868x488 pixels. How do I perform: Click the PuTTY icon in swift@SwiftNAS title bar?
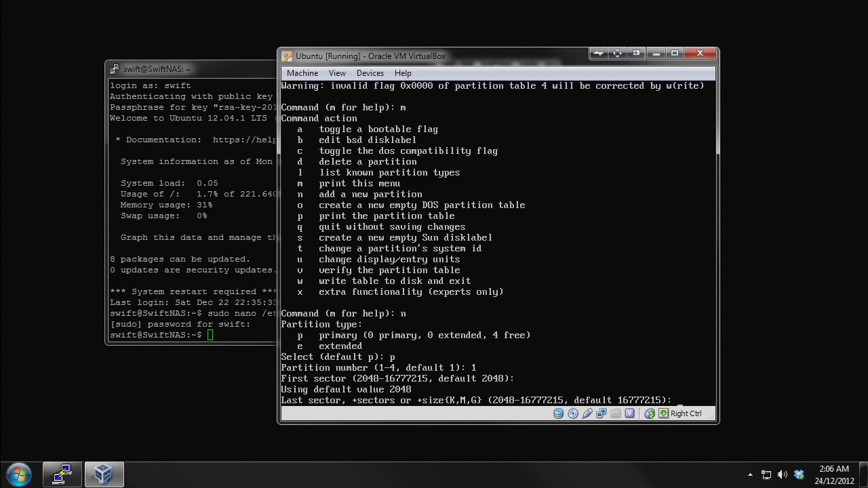115,69
